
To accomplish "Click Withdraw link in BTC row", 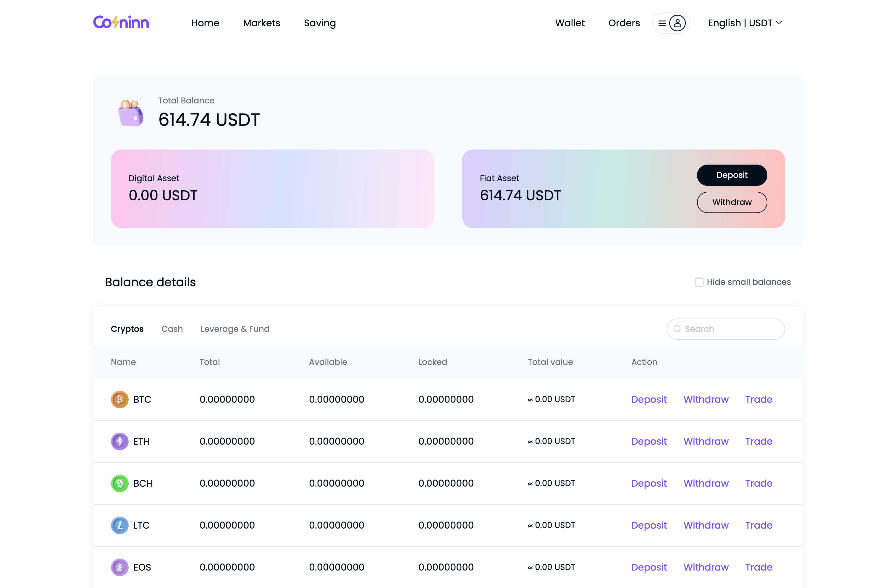I will pos(706,399).
